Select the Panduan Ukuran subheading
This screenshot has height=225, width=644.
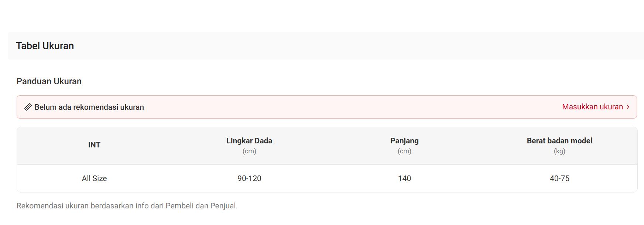[x=49, y=81]
